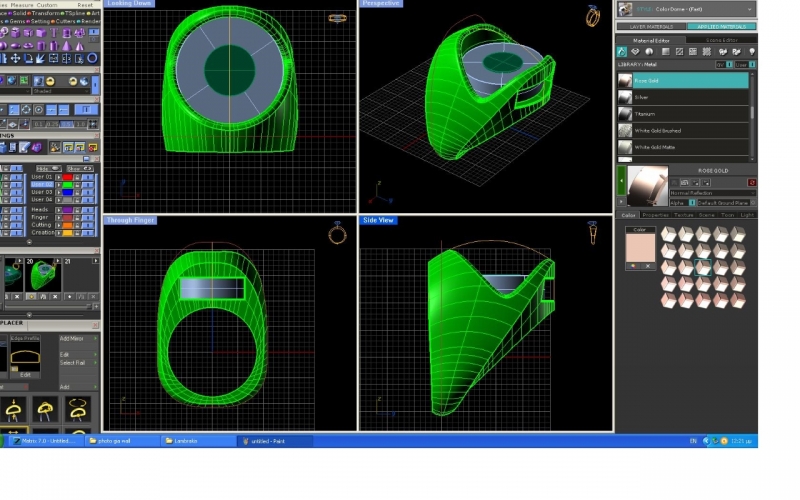Image resolution: width=800 pixels, height=500 pixels.
Task: Expand the Select Rail arrow
Action: [95, 363]
